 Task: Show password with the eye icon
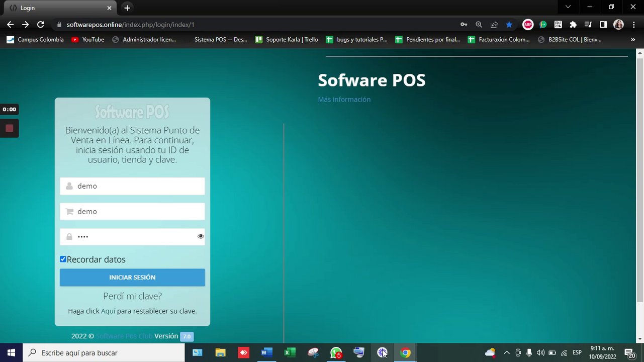coord(201,236)
